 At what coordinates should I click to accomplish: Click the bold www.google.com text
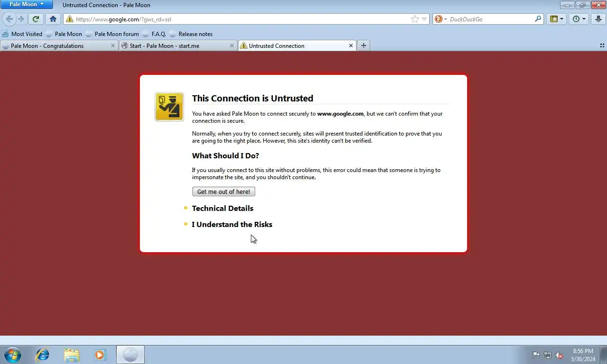coord(340,114)
